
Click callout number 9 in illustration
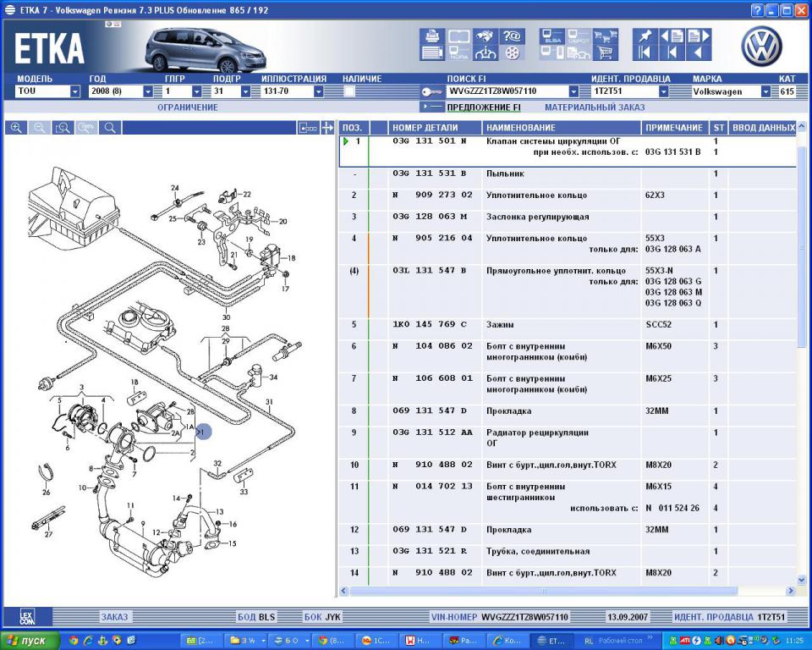143,524
